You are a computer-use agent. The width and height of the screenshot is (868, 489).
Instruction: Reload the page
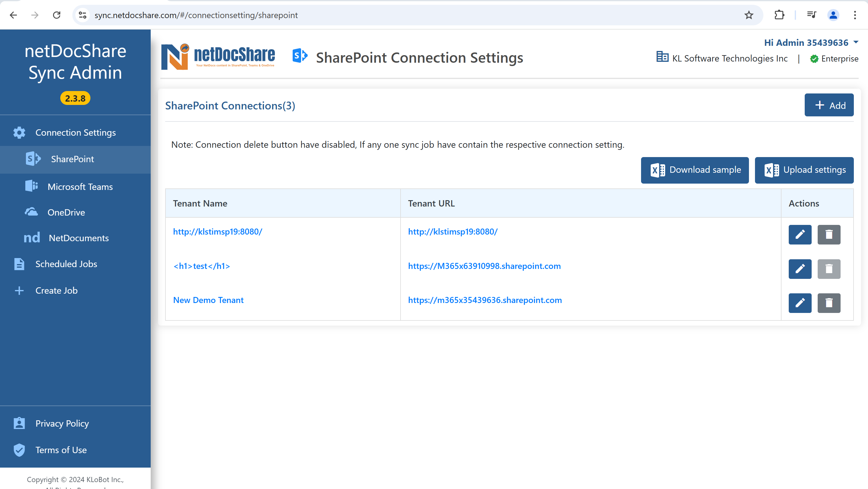tap(57, 15)
